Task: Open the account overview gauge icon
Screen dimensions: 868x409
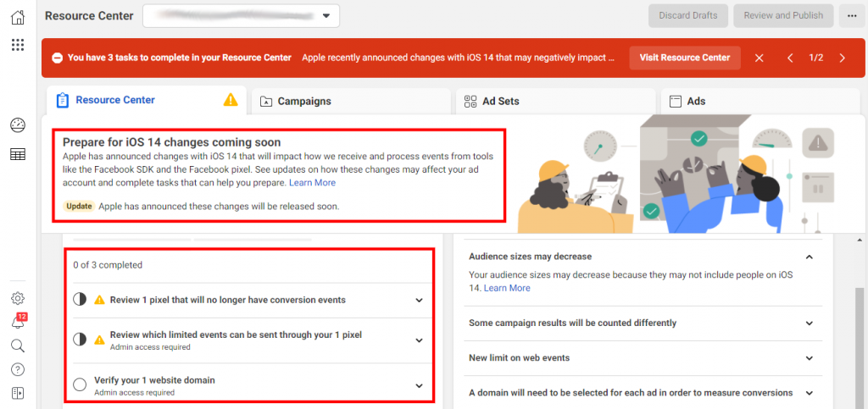Action: pos(18,125)
